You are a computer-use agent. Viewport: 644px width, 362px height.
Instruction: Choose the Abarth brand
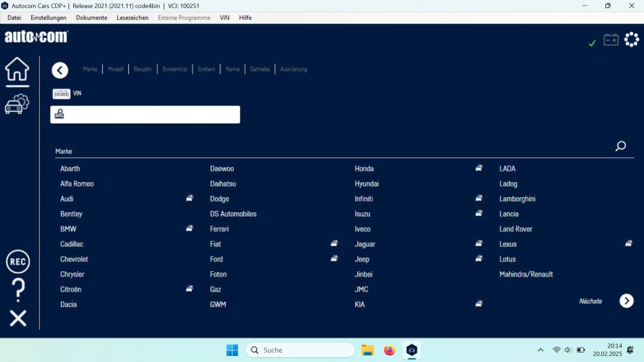[x=71, y=169]
